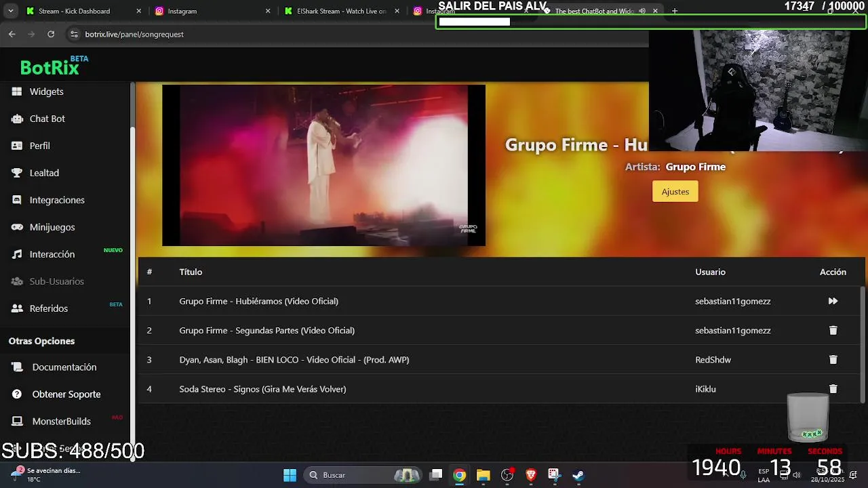Select Soda Stereo - Signos title

(x=262, y=389)
